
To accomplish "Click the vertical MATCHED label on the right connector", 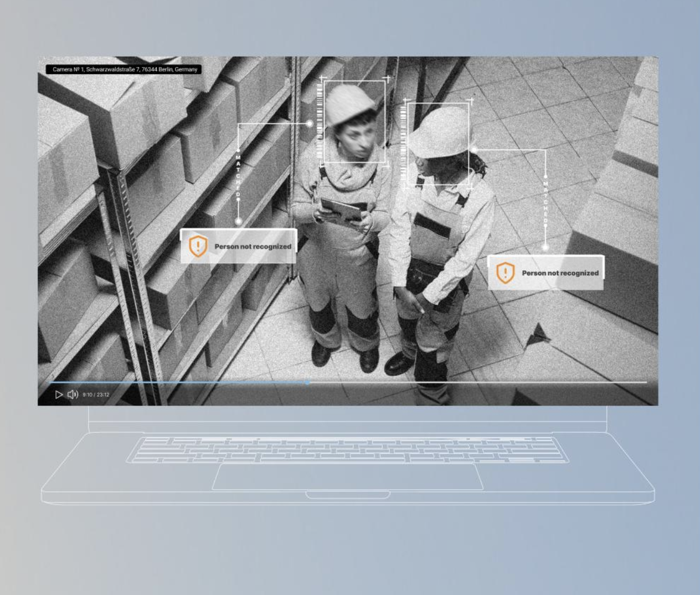I will coord(545,202).
